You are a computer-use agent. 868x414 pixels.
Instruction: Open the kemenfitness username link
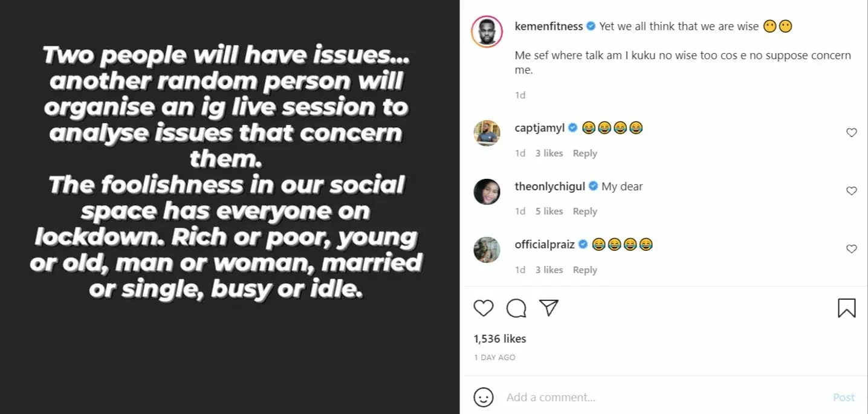(x=548, y=26)
